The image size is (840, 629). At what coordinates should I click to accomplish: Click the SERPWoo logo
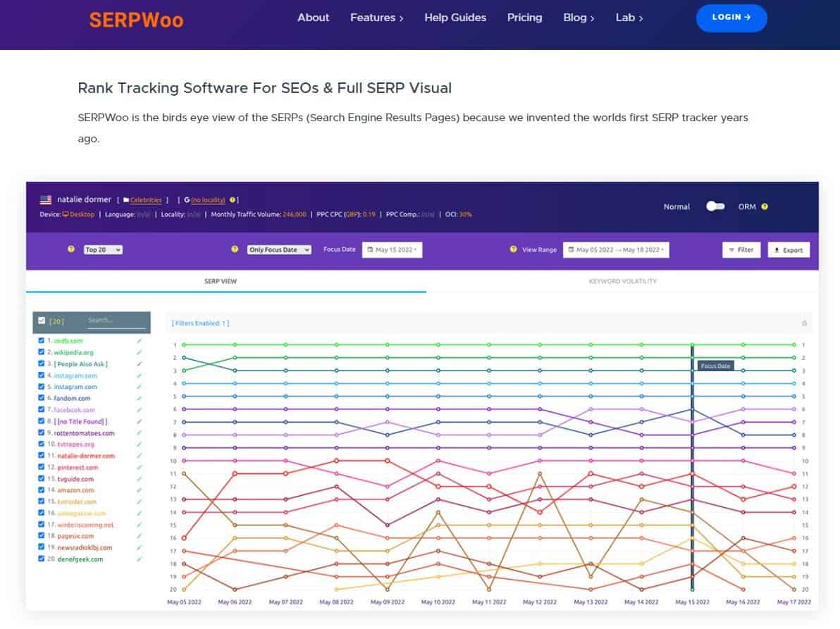pyautogui.click(x=136, y=20)
